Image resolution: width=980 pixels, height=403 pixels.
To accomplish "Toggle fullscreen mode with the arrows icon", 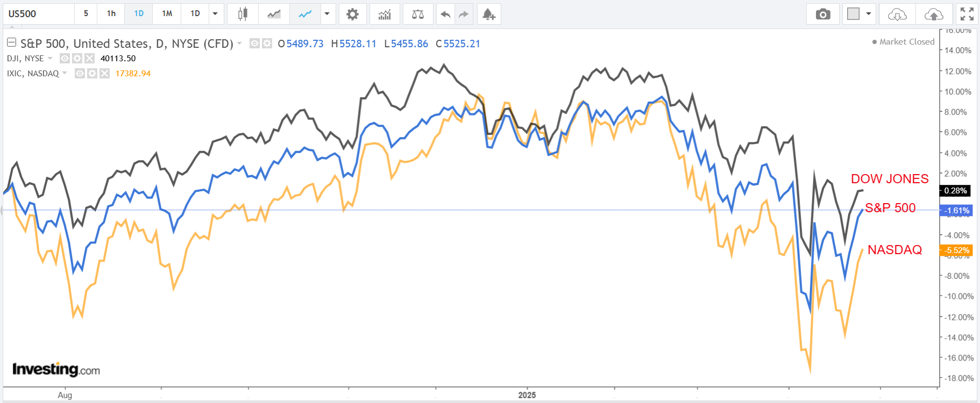I will 967,14.
